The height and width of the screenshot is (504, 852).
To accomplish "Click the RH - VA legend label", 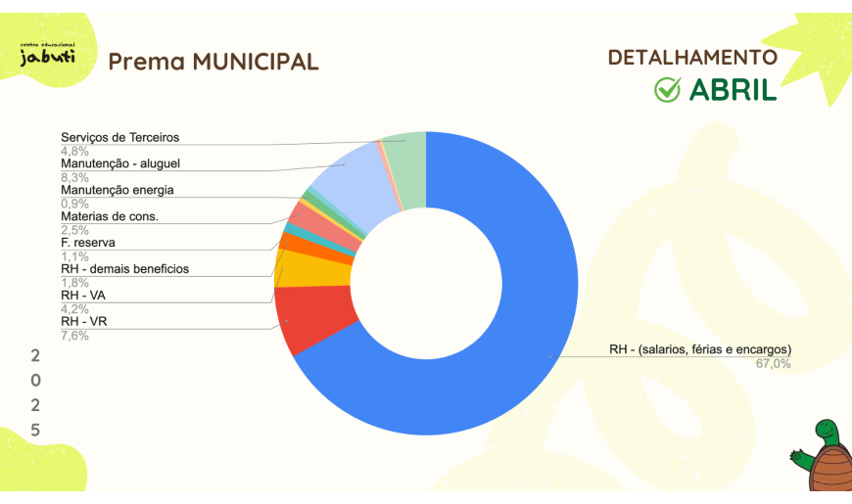I will pyautogui.click(x=82, y=295).
